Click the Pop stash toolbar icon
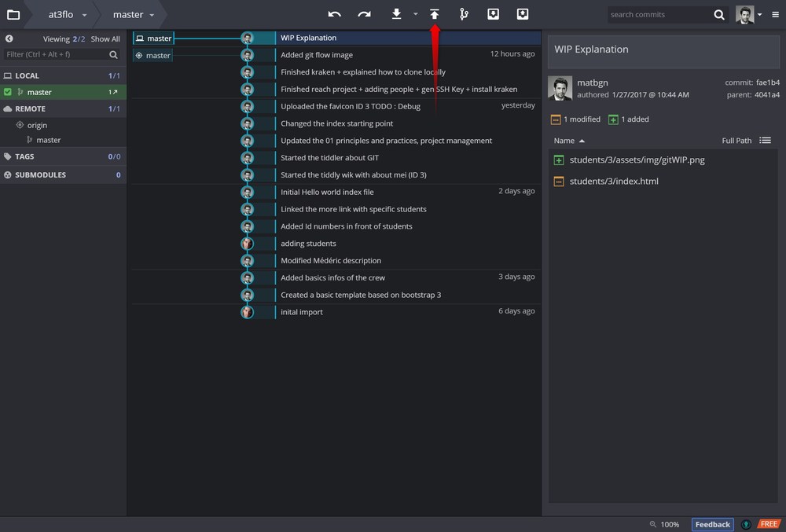 click(x=523, y=14)
